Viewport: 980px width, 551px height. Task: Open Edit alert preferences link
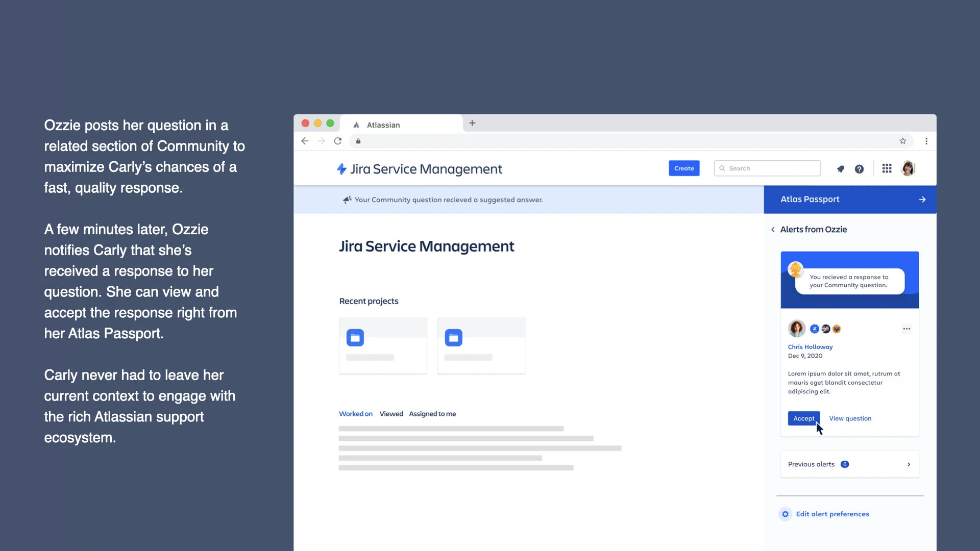[832, 514]
